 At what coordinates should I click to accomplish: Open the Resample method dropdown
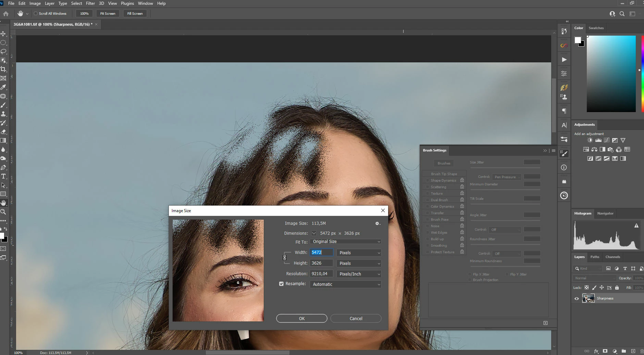click(345, 284)
